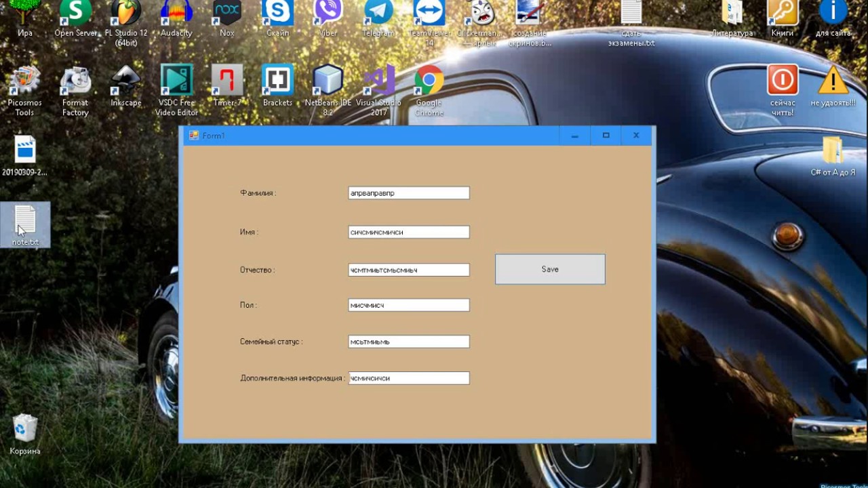Select the Inkscape desktop shortcut
Image resolution: width=868 pixels, height=488 pixels.
[x=126, y=86]
